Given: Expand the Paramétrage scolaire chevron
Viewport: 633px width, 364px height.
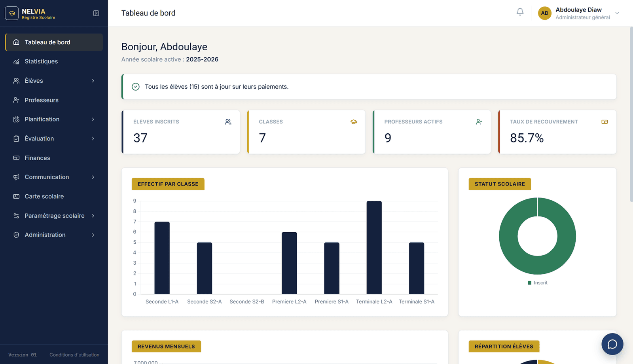Looking at the screenshot, I should click(93, 216).
